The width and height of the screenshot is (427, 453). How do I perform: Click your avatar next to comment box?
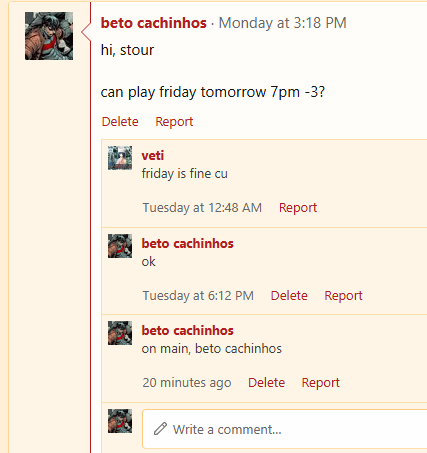120,421
